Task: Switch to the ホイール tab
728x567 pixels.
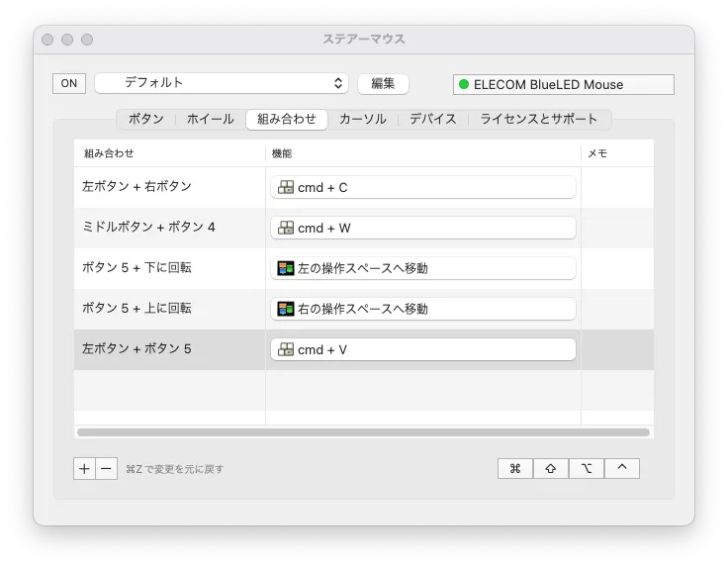Action: coord(210,119)
